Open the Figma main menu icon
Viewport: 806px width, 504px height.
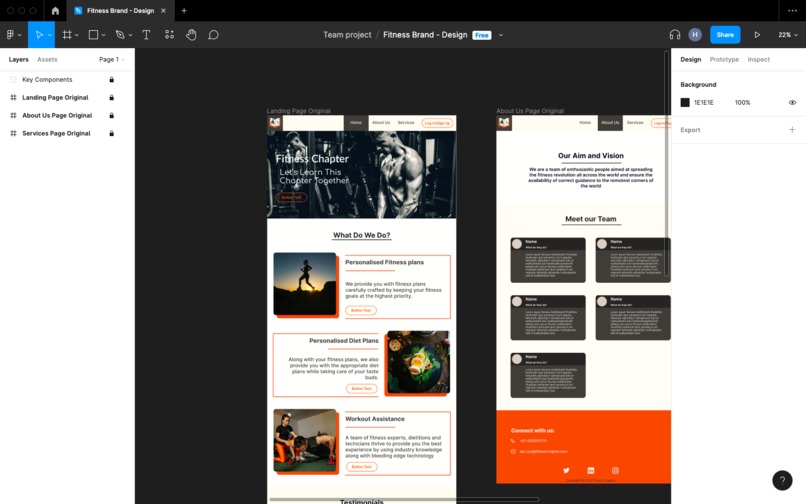pos(10,34)
